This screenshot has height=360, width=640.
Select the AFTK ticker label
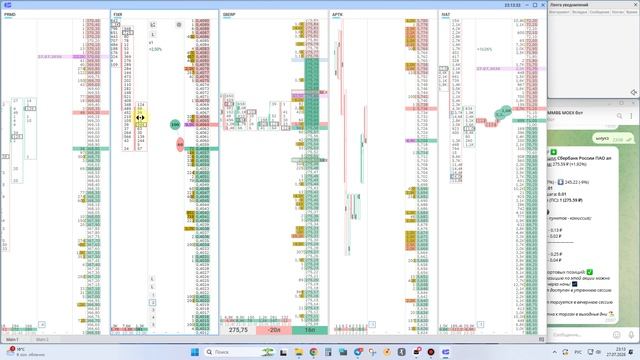click(x=337, y=15)
